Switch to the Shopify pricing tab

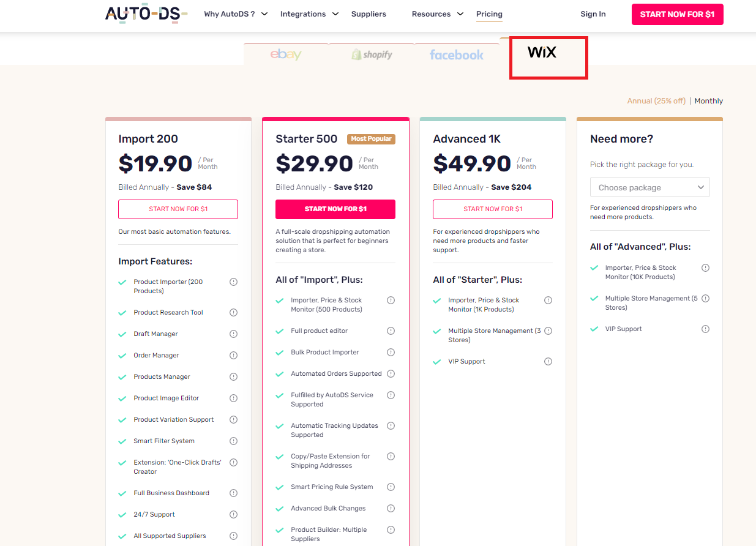click(372, 54)
